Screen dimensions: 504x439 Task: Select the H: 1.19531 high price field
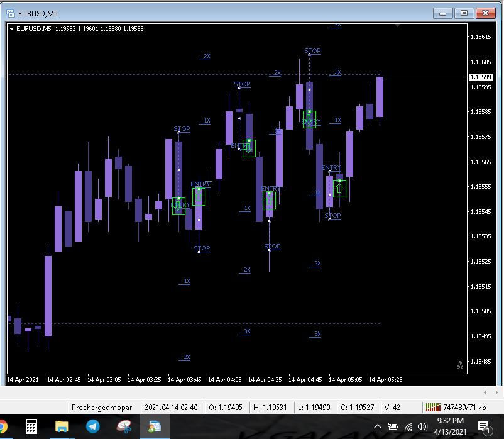[270, 408]
